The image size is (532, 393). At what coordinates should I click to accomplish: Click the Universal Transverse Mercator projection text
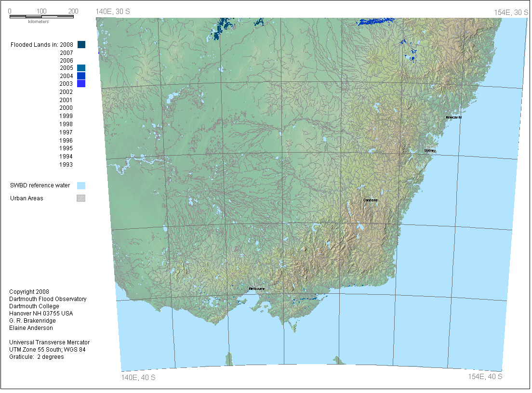click(x=49, y=342)
